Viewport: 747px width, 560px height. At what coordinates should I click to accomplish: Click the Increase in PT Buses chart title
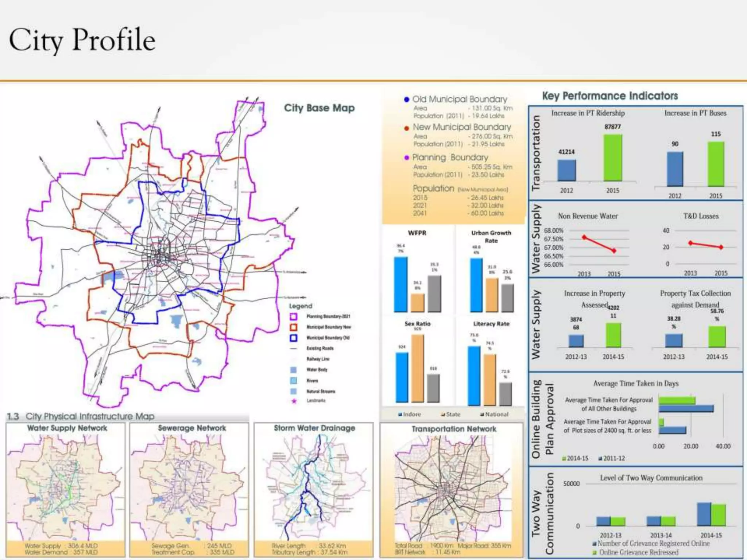coord(695,113)
